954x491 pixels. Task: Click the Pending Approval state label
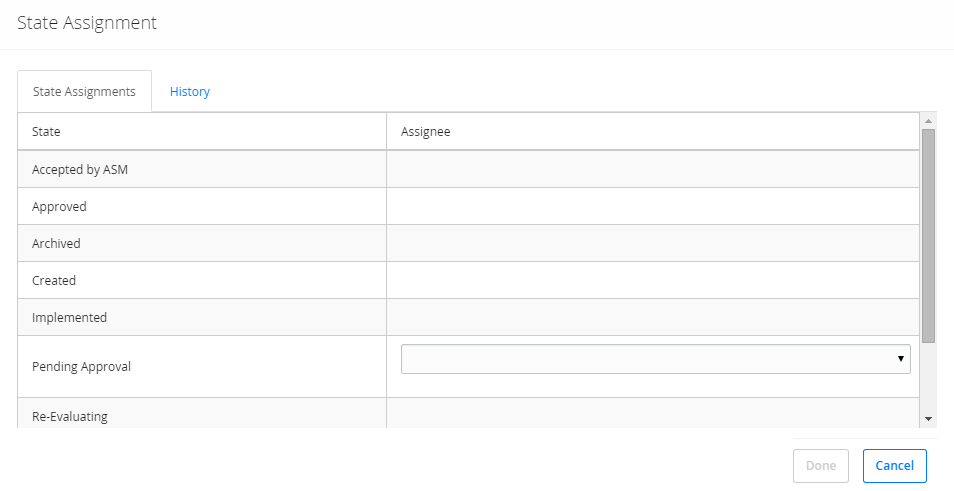point(81,367)
